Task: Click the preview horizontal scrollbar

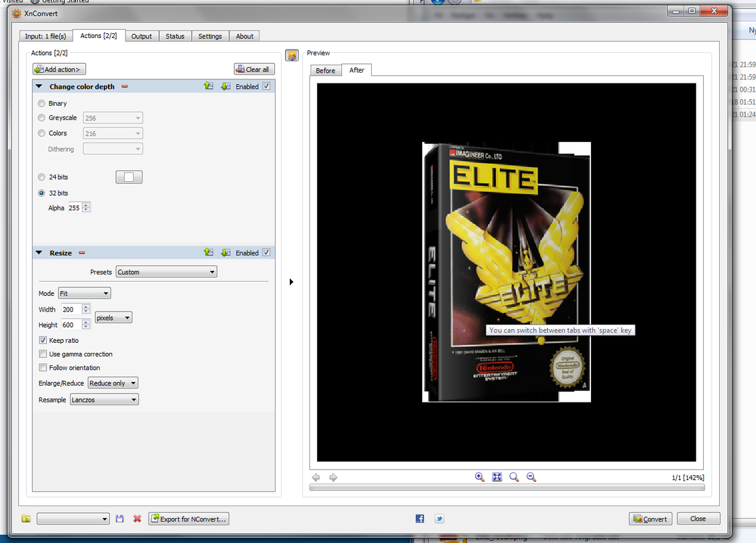Action: click(507, 487)
